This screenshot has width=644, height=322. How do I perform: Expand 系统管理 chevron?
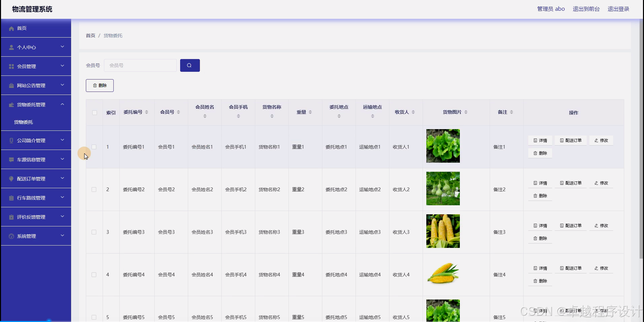click(62, 235)
